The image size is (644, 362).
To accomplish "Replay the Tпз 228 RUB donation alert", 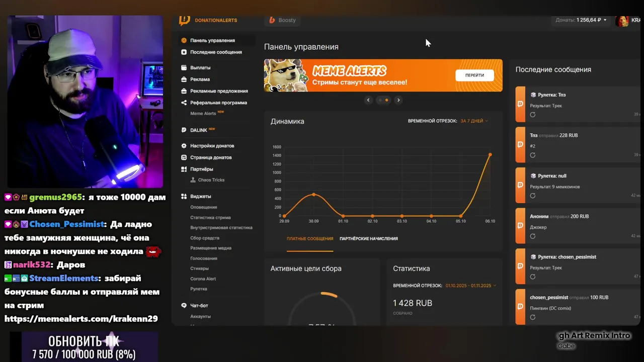I will click(533, 155).
